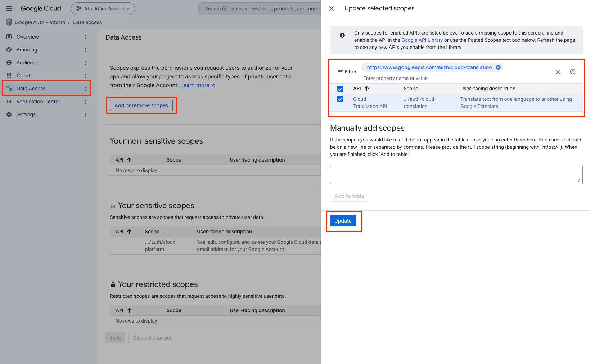Open the Google API Library link
The height and width of the screenshot is (364, 590).
pyautogui.click(x=422, y=40)
